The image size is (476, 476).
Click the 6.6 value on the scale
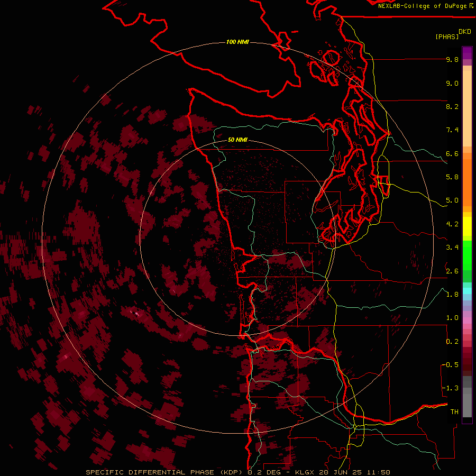point(452,153)
